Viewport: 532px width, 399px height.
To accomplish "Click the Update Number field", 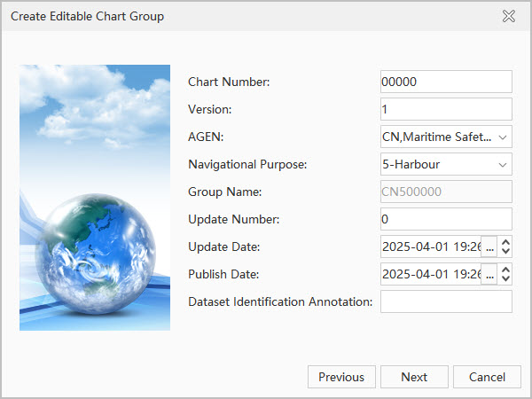I will tap(446, 219).
